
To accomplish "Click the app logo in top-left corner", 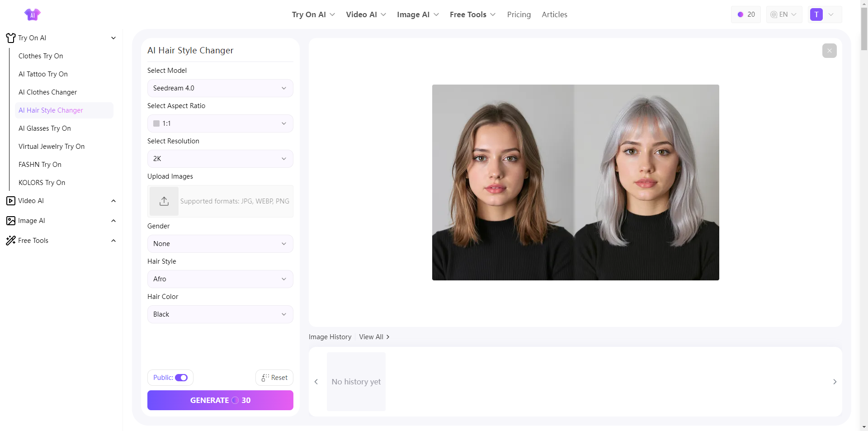I will (x=33, y=14).
